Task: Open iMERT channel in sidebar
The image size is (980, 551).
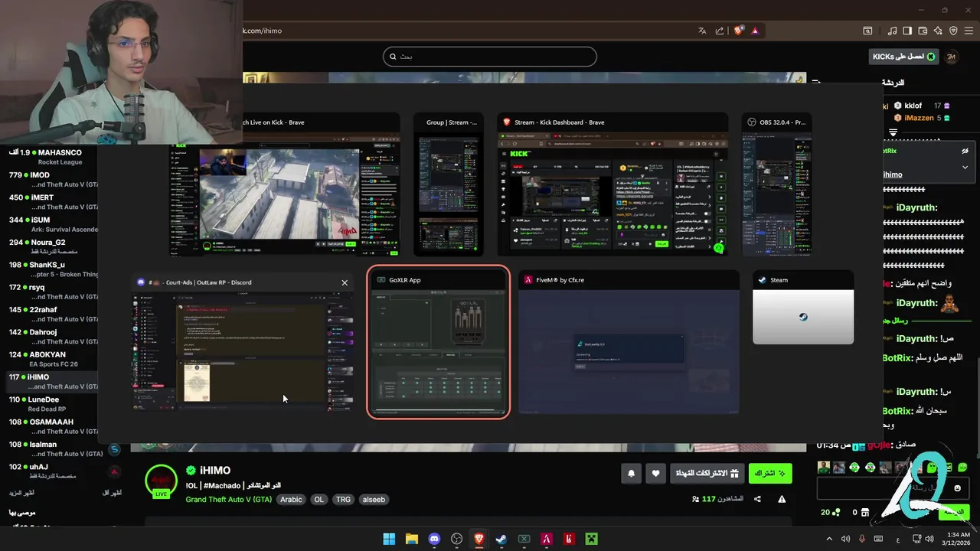Action: click(x=49, y=202)
